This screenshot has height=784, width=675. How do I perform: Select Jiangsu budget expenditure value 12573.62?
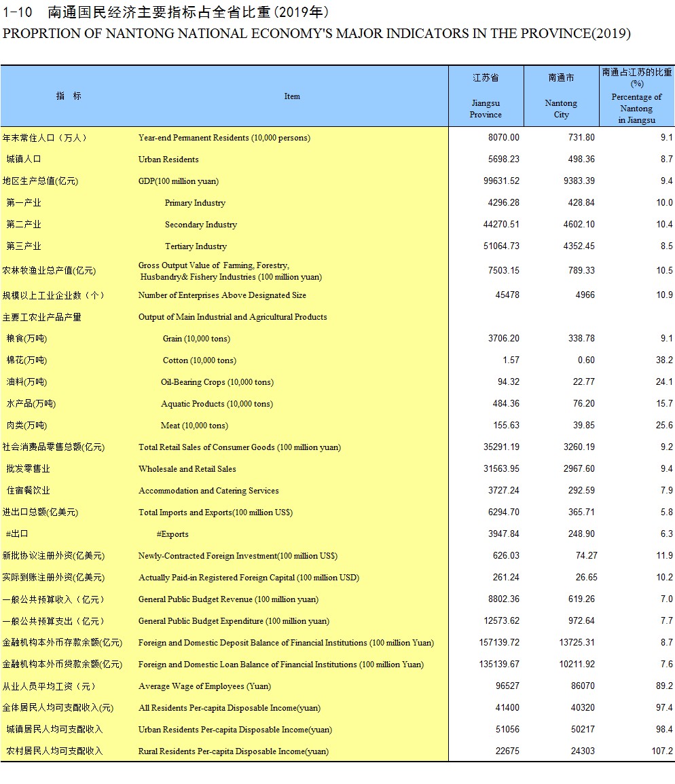(x=501, y=621)
